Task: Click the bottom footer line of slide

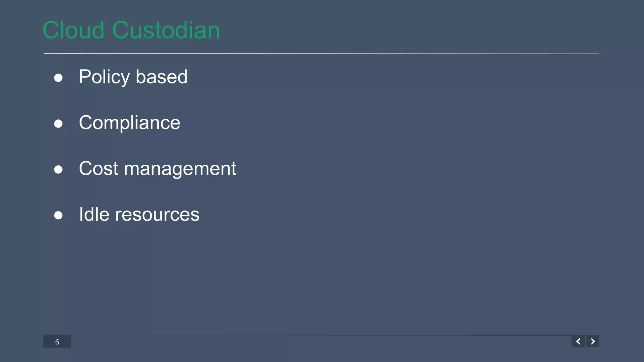Action: pos(321,335)
